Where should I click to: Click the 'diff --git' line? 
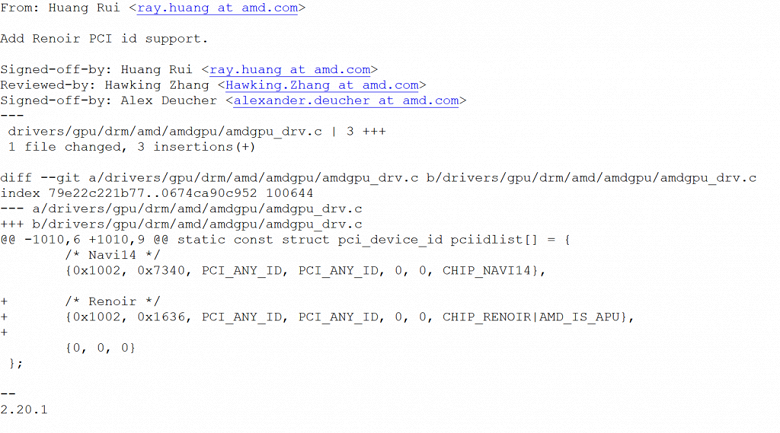378,178
